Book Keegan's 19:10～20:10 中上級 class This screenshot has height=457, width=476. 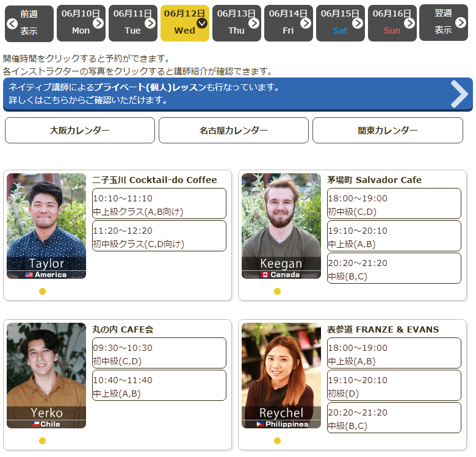[x=394, y=236]
